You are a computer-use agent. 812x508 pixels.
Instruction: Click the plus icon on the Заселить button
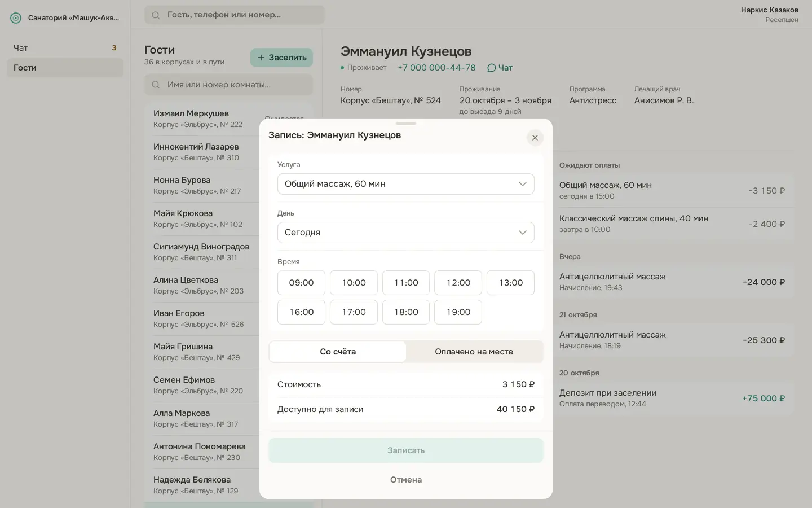(x=261, y=58)
